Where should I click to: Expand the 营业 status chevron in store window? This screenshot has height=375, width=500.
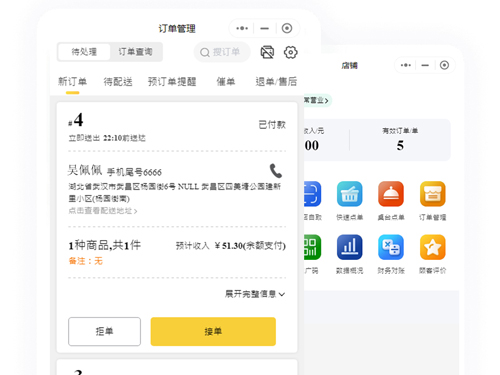326,101
